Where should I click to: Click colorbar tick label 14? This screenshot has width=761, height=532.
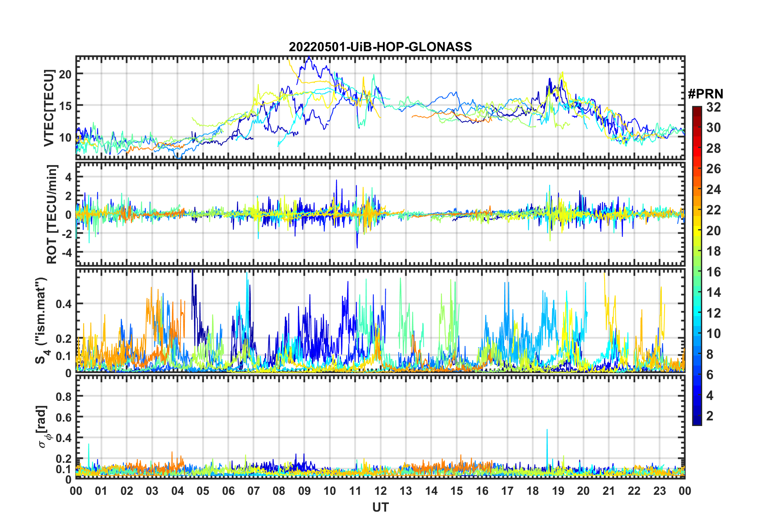[713, 292]
